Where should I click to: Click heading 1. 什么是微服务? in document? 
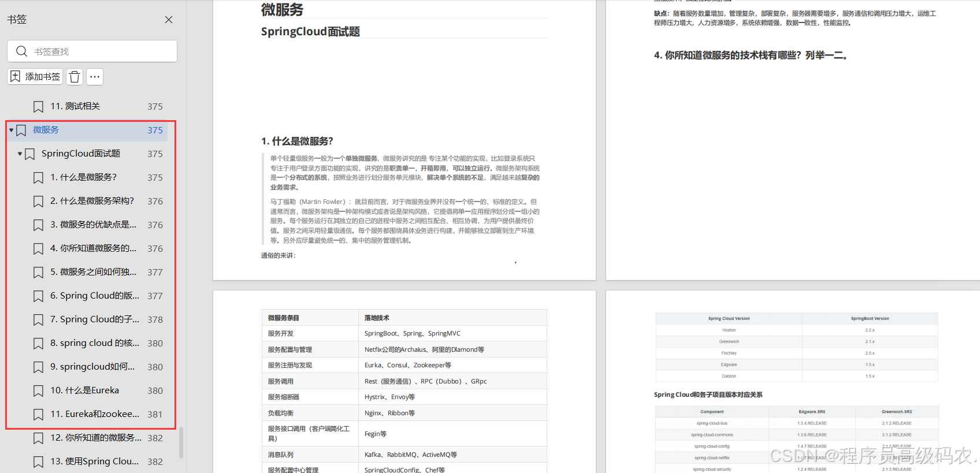pos(297,141)
